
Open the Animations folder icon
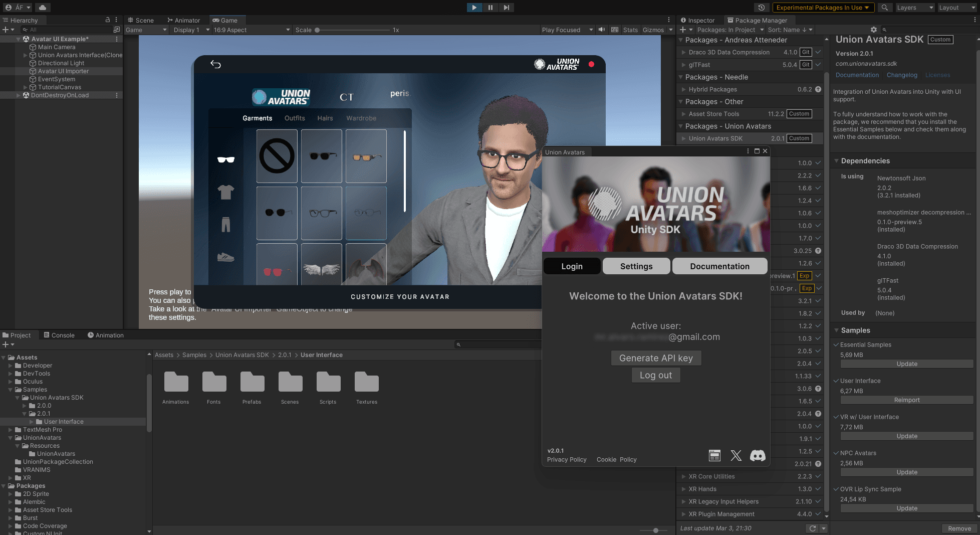click(176, 382)
